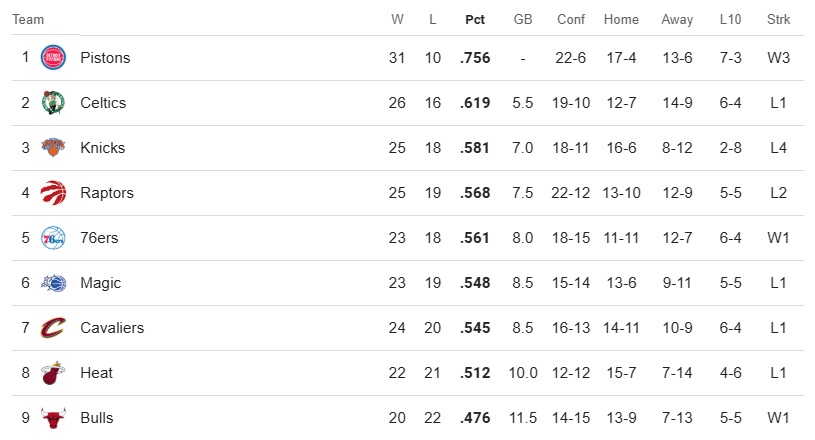Open the Celtics team name link
Screen dimensions: 815x440
103,103
